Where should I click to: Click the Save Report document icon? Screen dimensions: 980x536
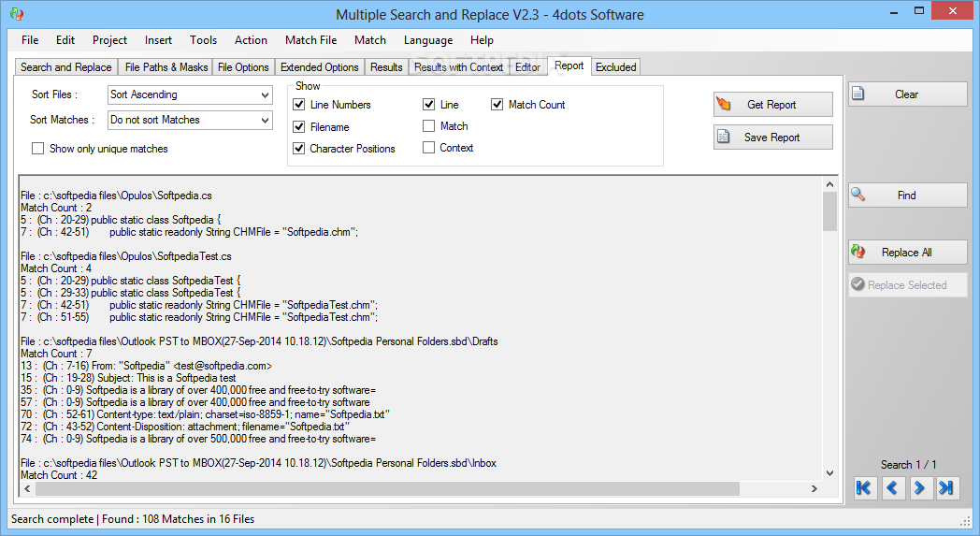(x=723, y=137)
